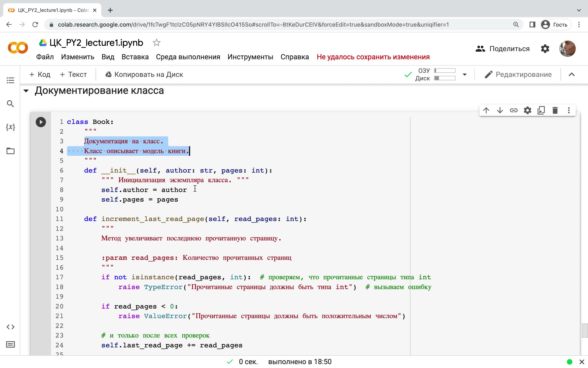This screenshot has width=588, height=368.
Task: Open more cell actions menu
Action: [x=569, y=110]
